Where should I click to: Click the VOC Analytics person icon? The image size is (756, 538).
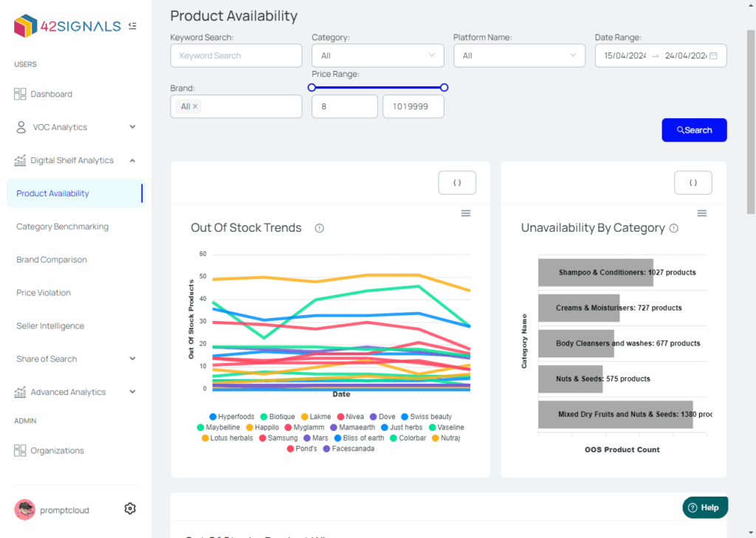(21, 127)
